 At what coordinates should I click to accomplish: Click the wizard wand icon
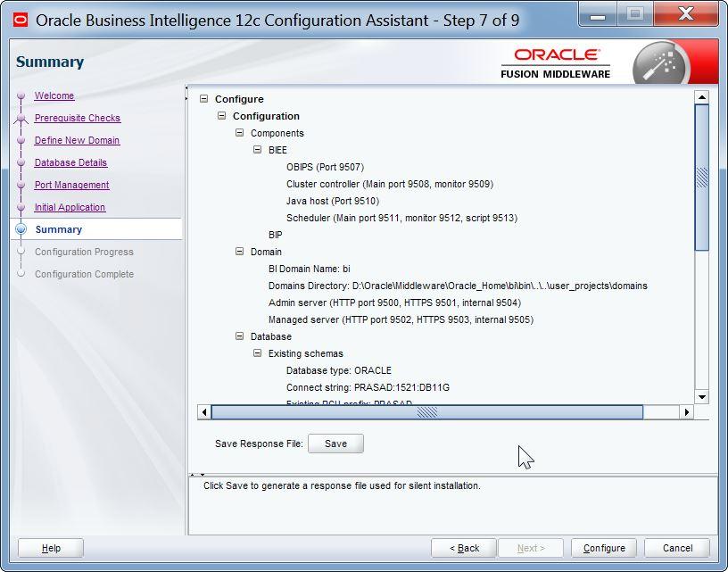point(661,63)
